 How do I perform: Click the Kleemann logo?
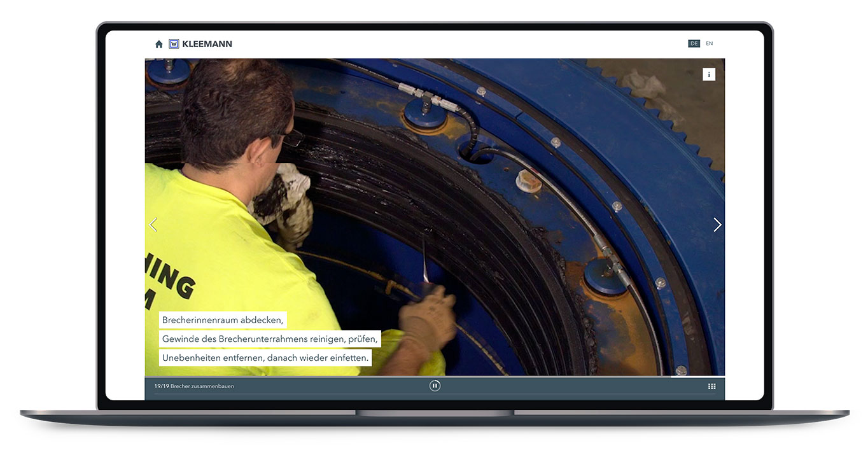pos(200,44)
